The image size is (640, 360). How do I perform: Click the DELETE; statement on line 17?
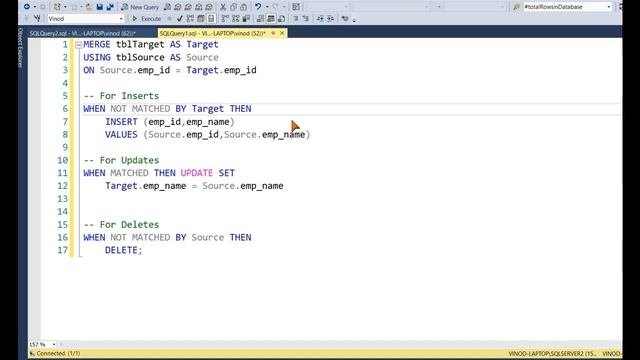[x=124, y=250]
